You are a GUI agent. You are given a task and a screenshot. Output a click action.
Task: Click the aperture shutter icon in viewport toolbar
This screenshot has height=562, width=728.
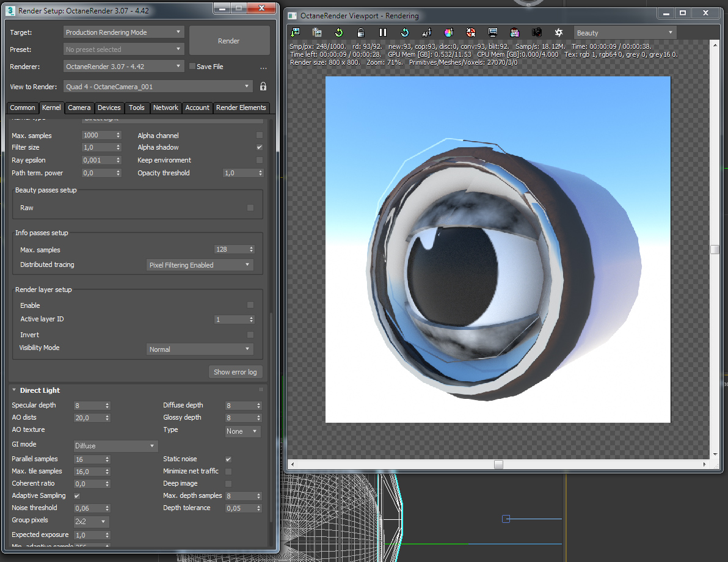559,32
